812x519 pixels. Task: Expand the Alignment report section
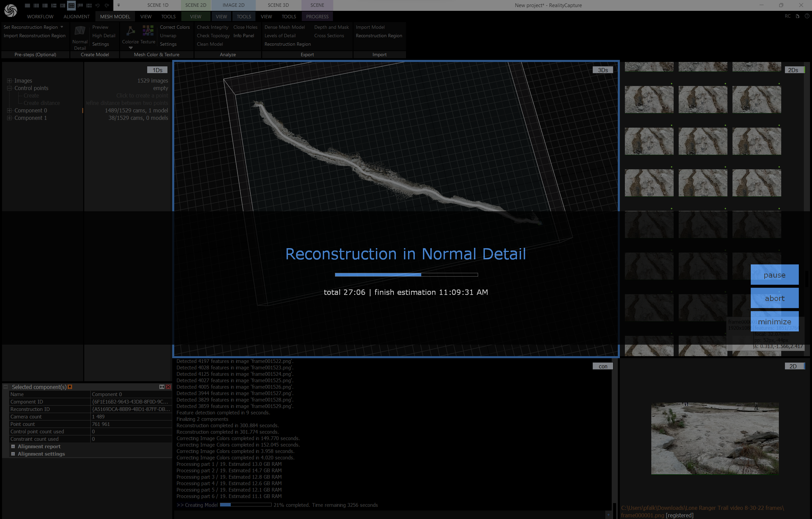coord(14,446)
